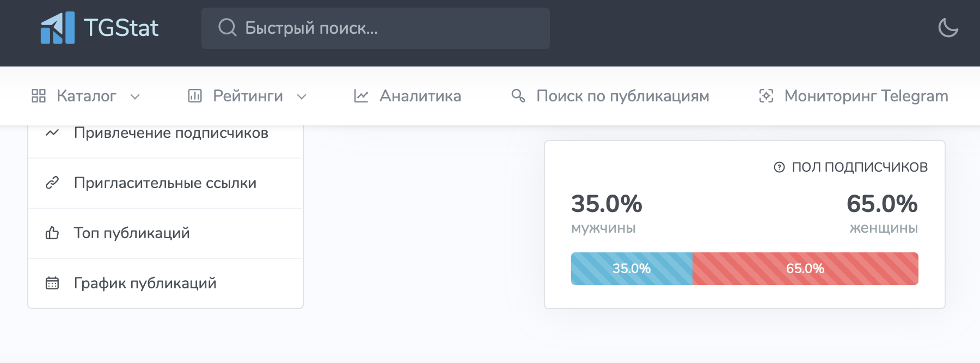
Task: Click the Аналитика line graph icon
Action: (x=361, y=96)
